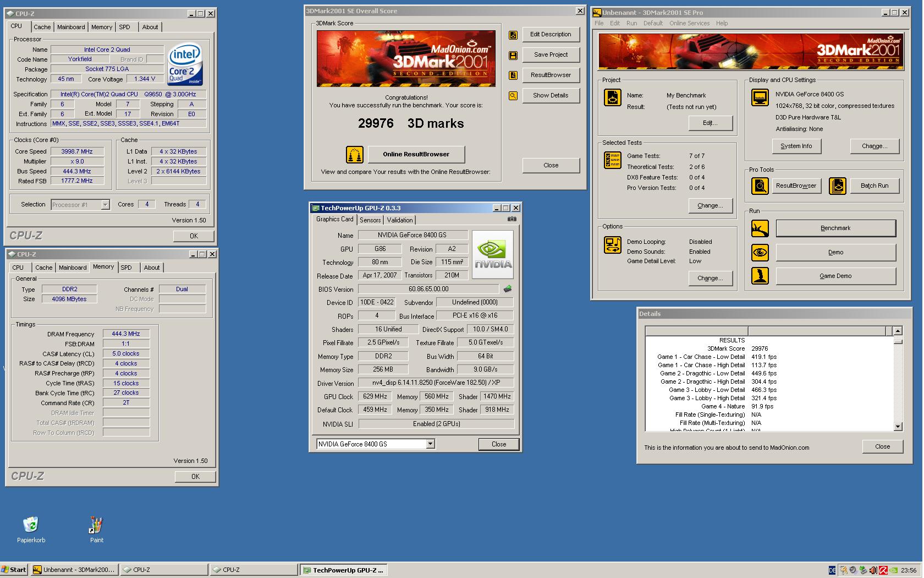924x578 pixels.
Task: Click the volume speaker tray icon
Action: tap(873, 570)
